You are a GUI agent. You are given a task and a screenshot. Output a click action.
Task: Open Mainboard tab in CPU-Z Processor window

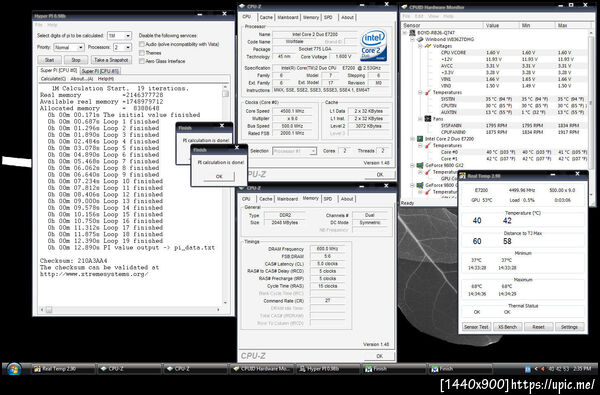pyautogui.click(x=288, y=18)
